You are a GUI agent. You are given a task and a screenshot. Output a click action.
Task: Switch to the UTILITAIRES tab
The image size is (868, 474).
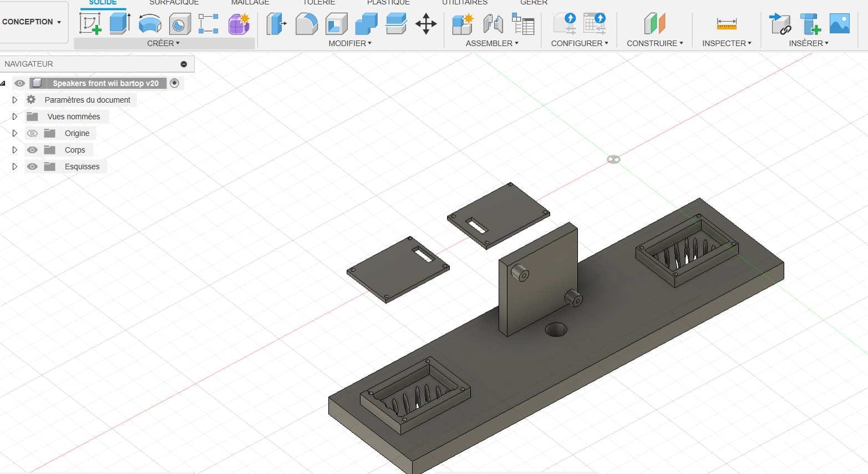(465, 3)
